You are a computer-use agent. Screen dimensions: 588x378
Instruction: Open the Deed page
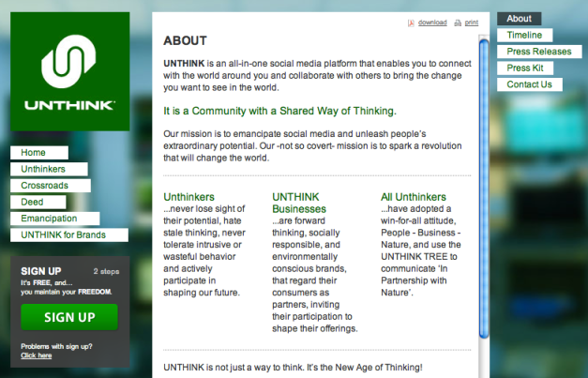[38, 202]
